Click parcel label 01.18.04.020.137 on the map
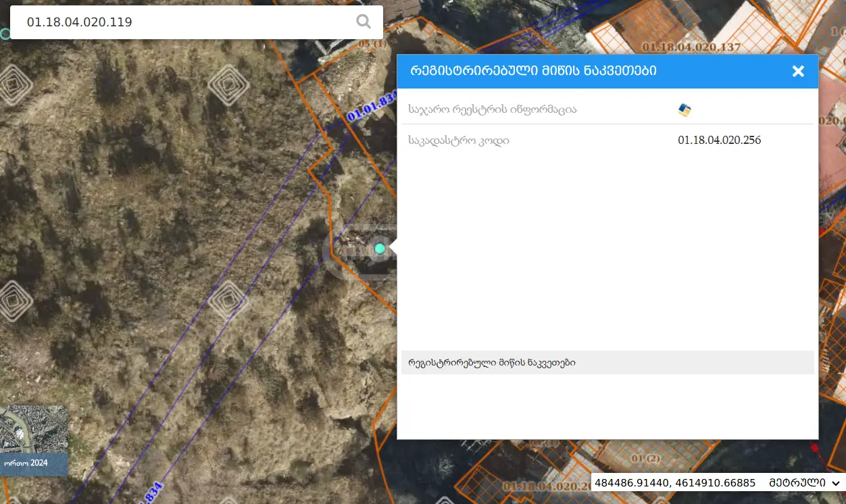Screen dimensions: 846x504 tap(691, 47)
